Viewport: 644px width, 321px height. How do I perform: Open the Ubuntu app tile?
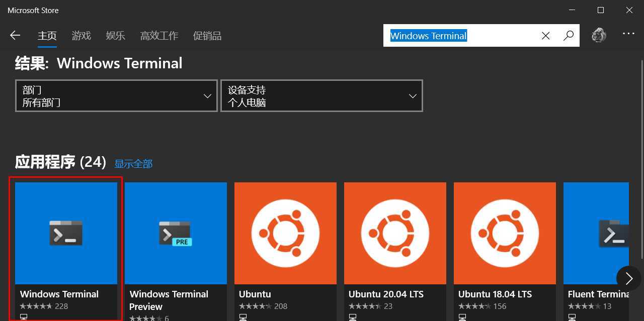(285, 251)
